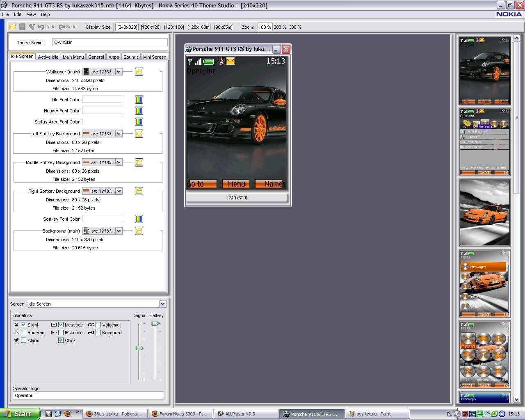Click the Signal strength slider handle

tap(139, 348)
